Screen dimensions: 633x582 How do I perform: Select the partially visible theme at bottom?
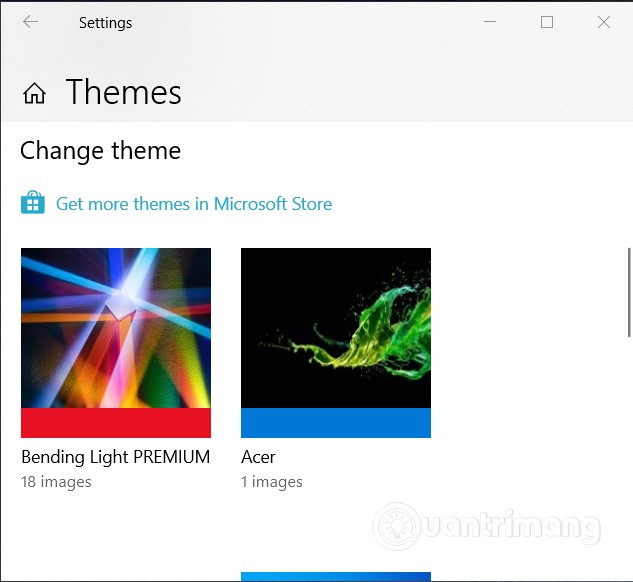tap(336, 576)
